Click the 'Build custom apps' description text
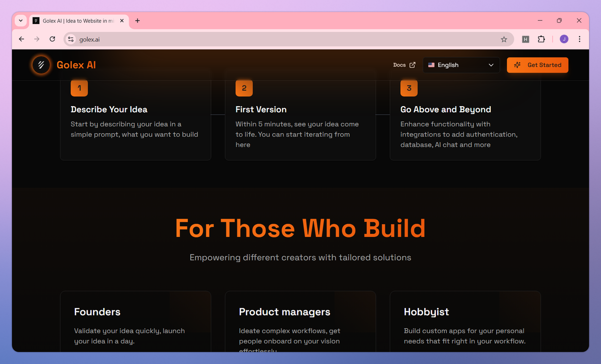This screenshot has height=364, width=601. pyautogui.click(x=465, y=336)
